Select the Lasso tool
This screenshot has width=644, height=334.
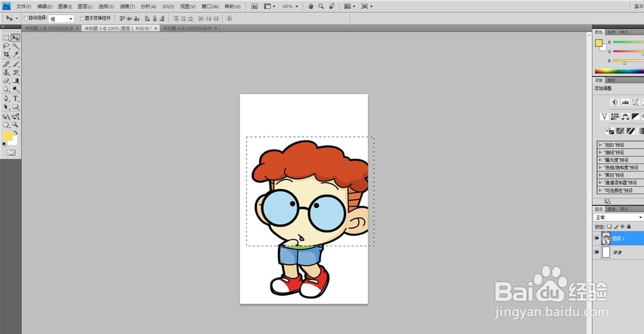point(6,46)
